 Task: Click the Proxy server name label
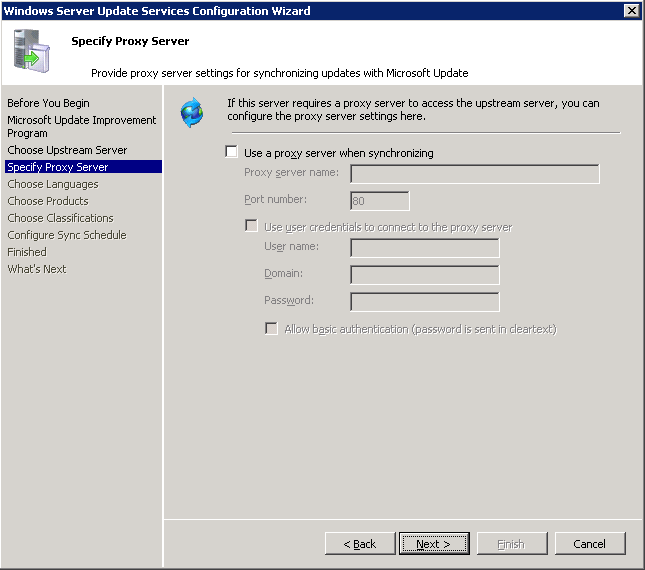tap(291, 172)
